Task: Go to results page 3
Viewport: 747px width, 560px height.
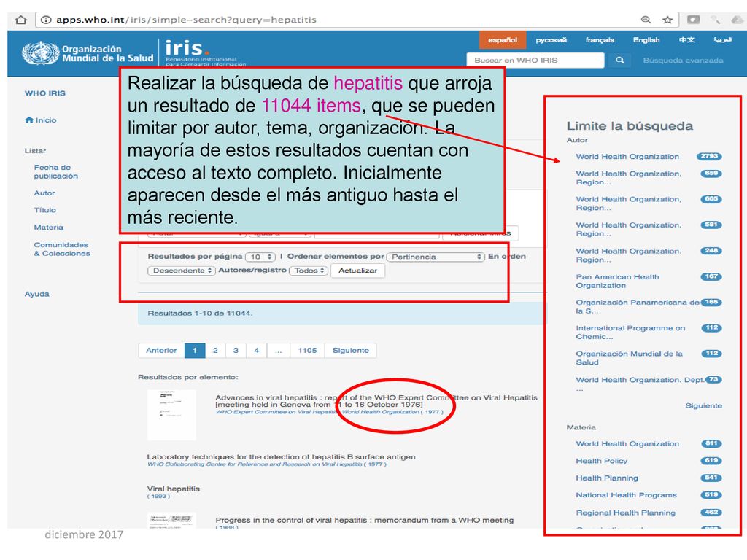Action: point(236,351)
